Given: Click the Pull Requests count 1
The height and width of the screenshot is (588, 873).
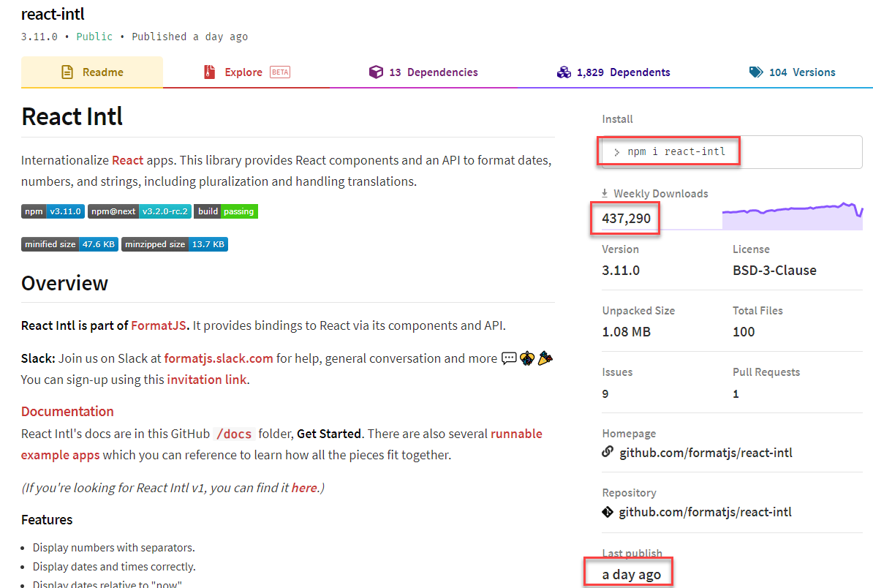Looking at the screenshot, I should [736, 393].
